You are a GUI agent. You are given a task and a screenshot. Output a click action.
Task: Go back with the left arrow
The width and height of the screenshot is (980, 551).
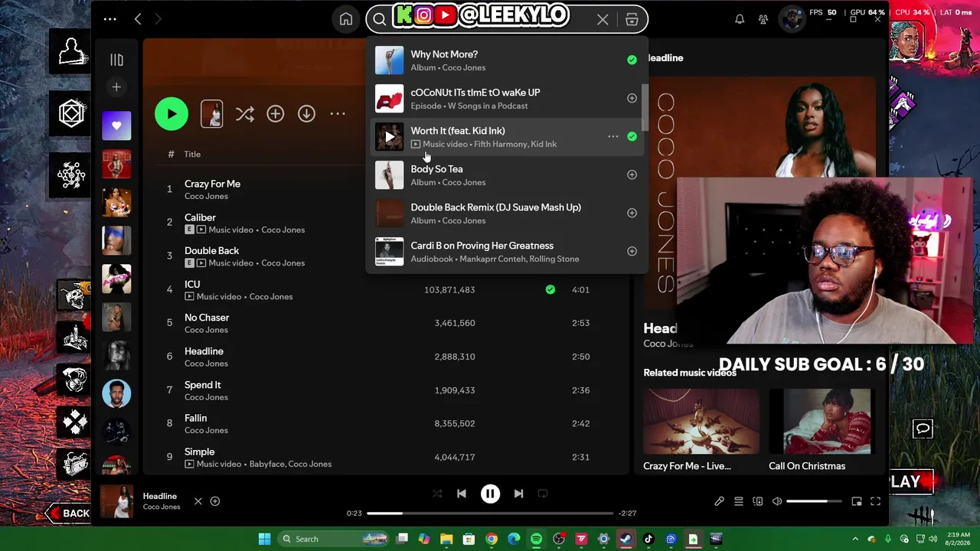coord(138,19)
